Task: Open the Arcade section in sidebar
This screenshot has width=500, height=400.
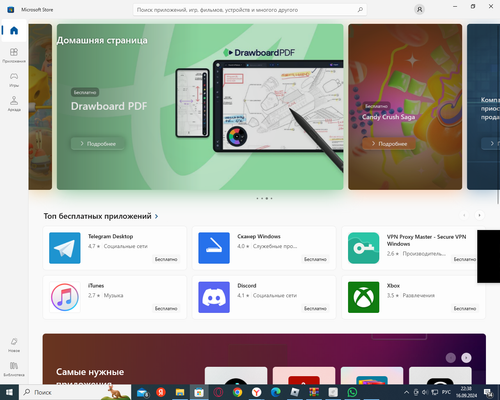Action: point(14,103)
